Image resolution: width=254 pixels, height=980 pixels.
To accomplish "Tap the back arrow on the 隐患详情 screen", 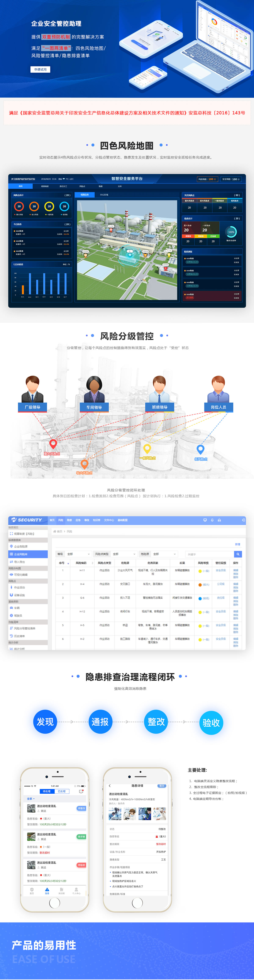I will point(110,786).
